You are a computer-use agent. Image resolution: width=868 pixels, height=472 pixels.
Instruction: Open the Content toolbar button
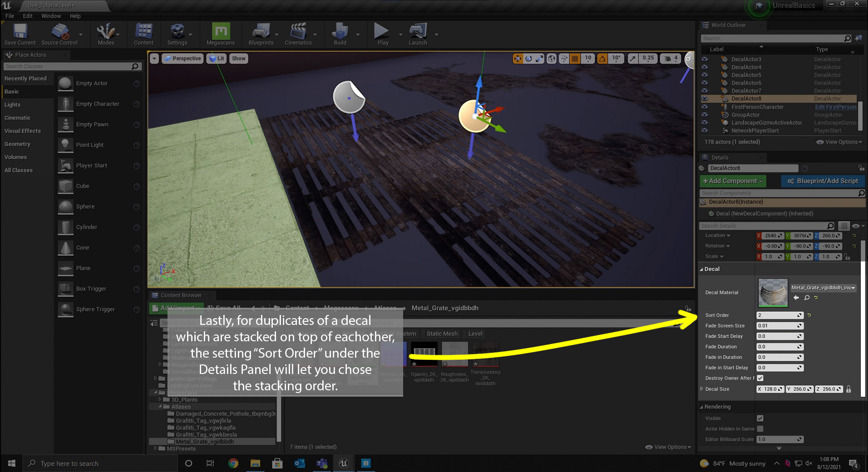click(x=143, y=34)
